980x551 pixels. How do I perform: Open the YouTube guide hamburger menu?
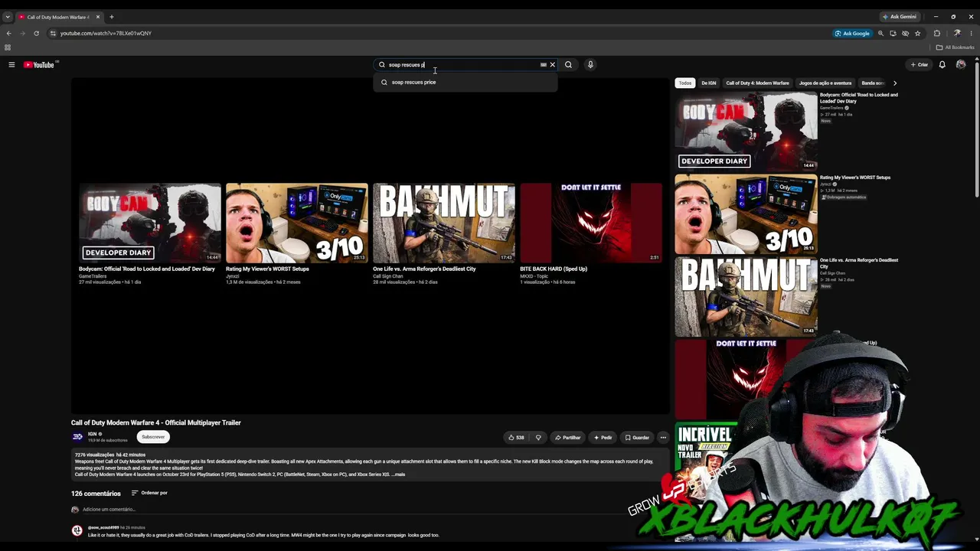[11, 65]
